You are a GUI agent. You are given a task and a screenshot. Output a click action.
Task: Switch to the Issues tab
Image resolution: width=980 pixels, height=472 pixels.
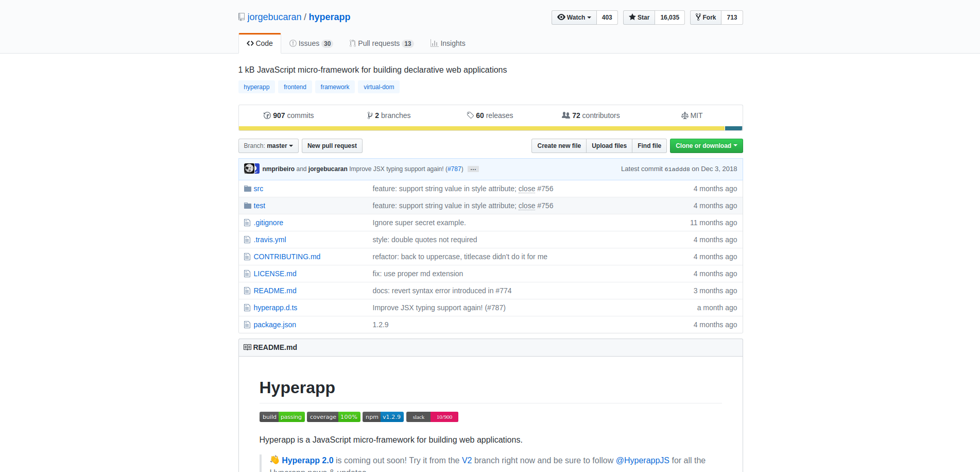311,43
